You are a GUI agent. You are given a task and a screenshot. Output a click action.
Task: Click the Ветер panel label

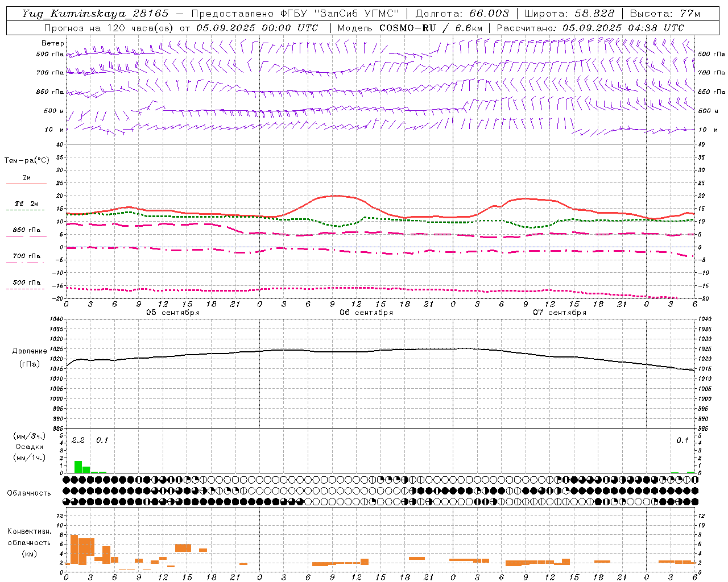tap(52, 43)
